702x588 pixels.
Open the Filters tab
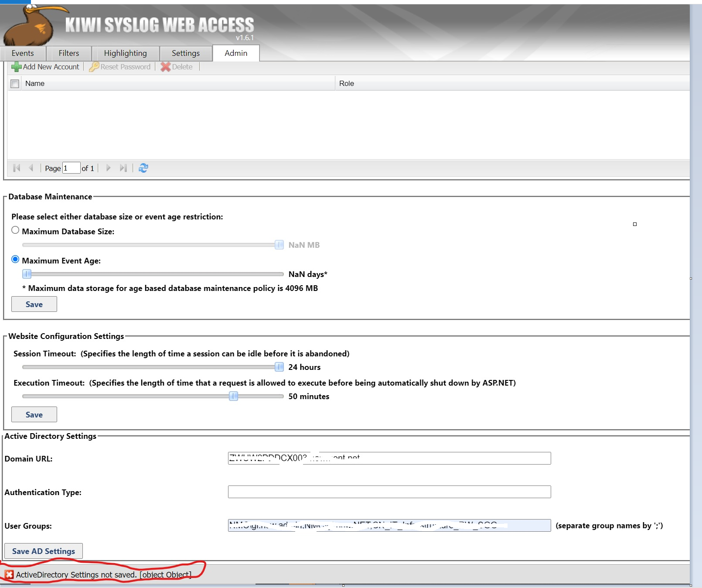pos(69,53)
